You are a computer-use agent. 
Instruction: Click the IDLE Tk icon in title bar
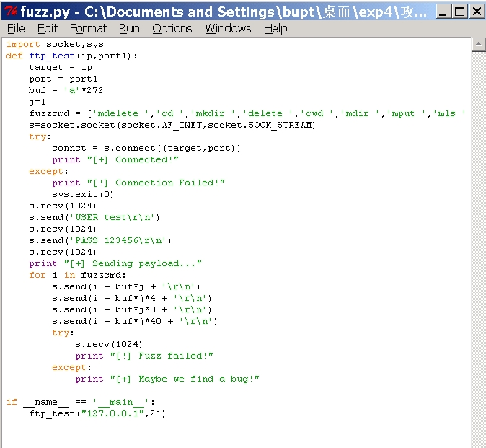[x=11, y=11]
